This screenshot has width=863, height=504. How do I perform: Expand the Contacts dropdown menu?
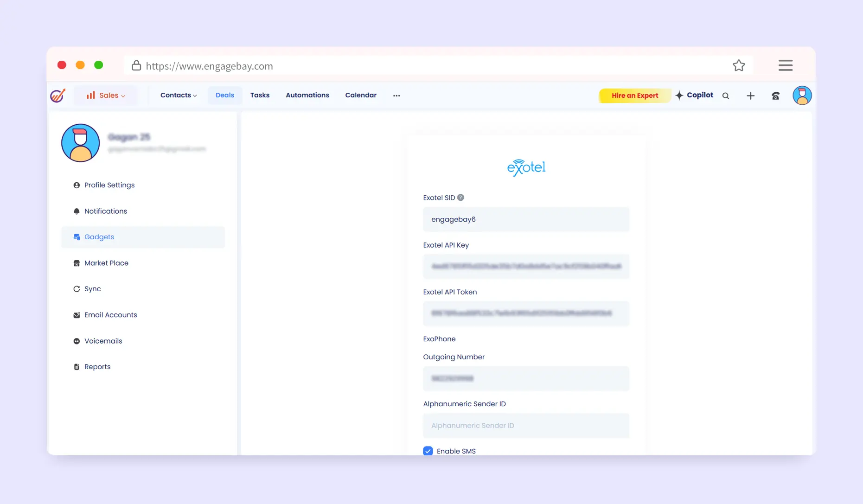tap(179, 96)
